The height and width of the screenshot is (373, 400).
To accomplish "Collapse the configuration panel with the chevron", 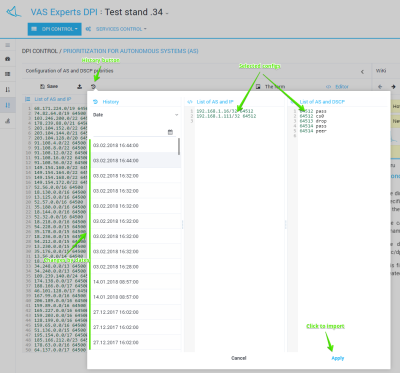I will (x=362, y=72).
